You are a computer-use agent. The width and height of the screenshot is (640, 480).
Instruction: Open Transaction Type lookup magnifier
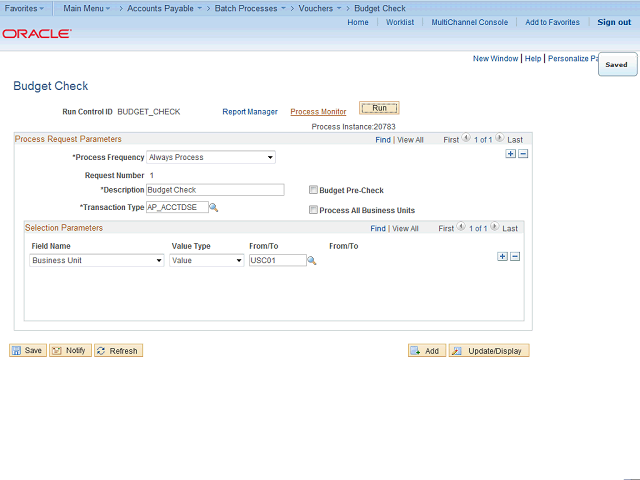pyautogui.click(x=213, y=208)
